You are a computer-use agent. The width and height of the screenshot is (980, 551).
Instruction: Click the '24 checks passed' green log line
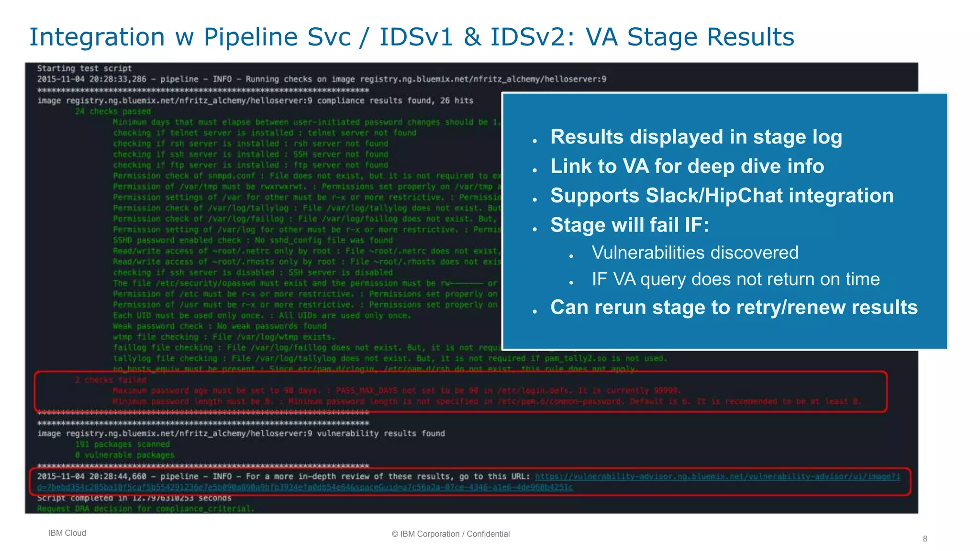coord(112,111)
